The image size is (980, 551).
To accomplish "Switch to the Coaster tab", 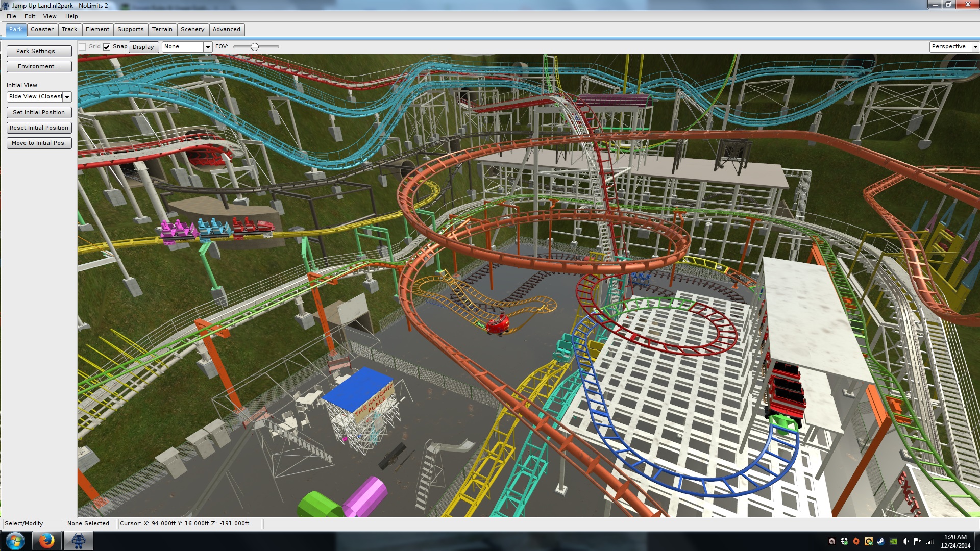I will click(x=42, y=29).
